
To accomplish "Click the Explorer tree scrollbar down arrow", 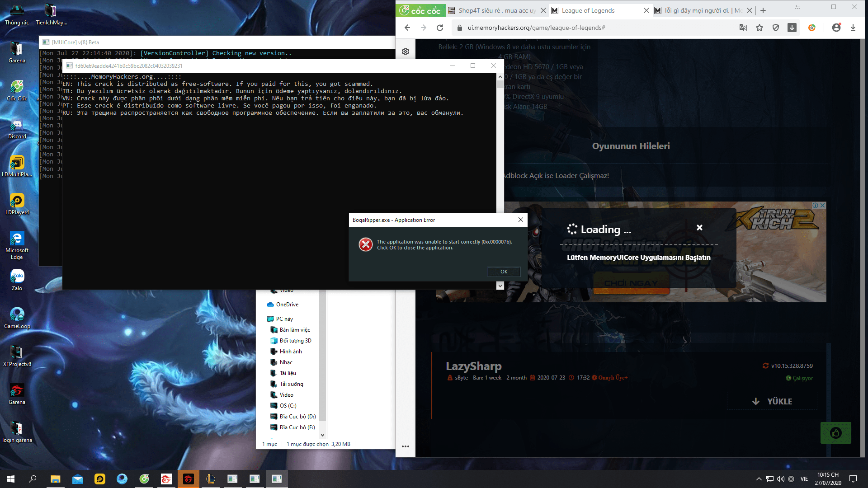I will click(322, 435).
